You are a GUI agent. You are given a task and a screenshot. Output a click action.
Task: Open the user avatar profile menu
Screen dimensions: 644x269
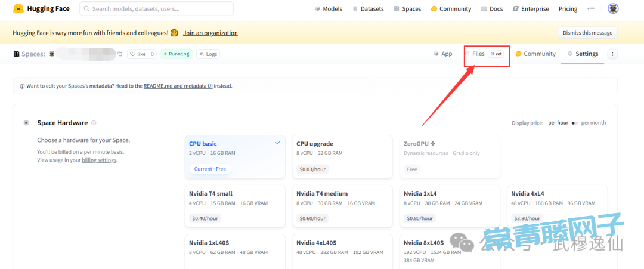point(612,9)
